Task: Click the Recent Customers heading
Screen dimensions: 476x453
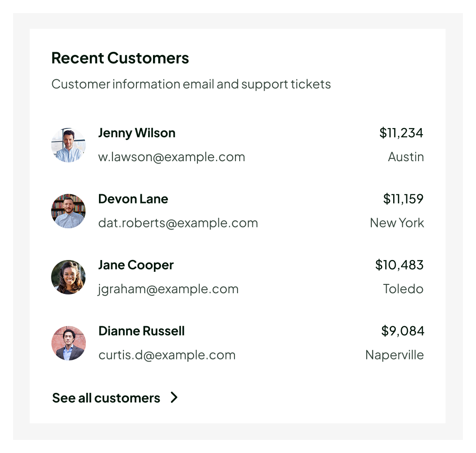Action: click(120, 58)
